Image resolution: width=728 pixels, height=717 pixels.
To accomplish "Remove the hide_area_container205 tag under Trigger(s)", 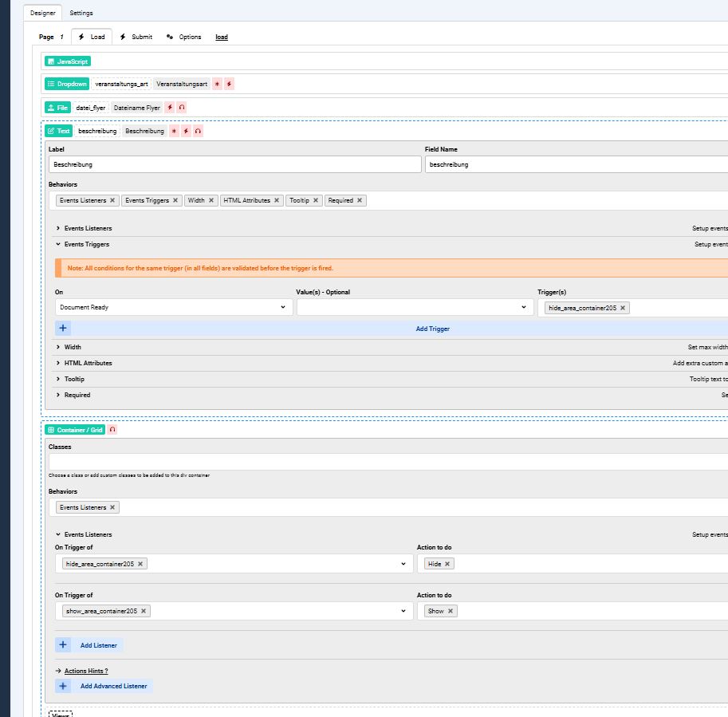I will coord(623,308).
